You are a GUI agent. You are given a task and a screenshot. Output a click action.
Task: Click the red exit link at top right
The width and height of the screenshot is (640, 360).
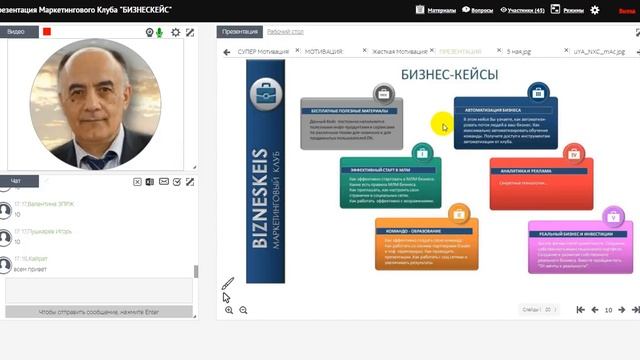pos(627,11)
